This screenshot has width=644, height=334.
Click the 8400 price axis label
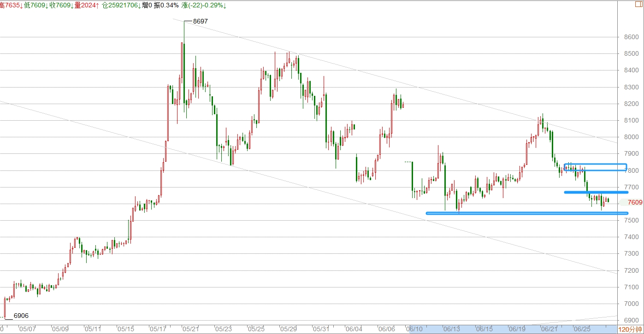(x=632, y=70)
